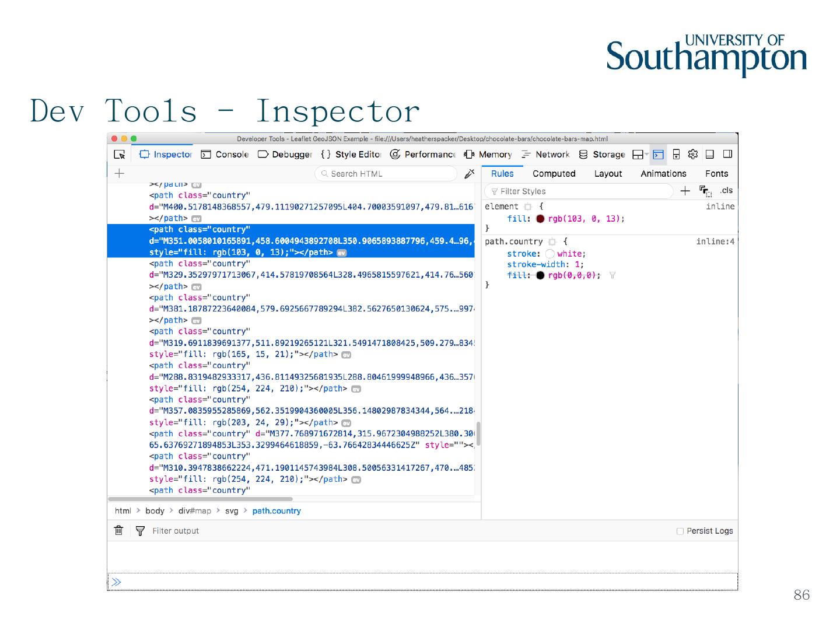Open the Computed styles tab

[554, 174]
